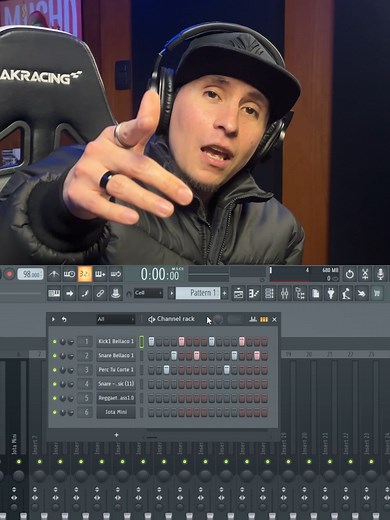The image size is (390, 520).
Task: Click mixer track number 1 for Kick1 Bellaco
Action: [85, 342]
